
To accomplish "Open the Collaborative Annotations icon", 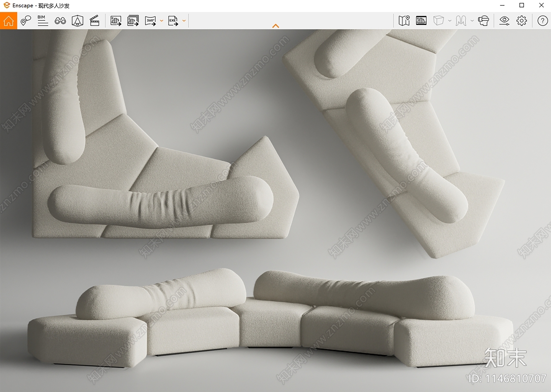I will click(x=26, y=21).
